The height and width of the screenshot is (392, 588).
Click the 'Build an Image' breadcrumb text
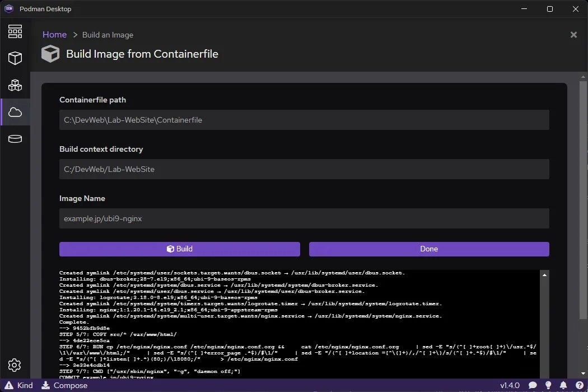click(108, 35)
